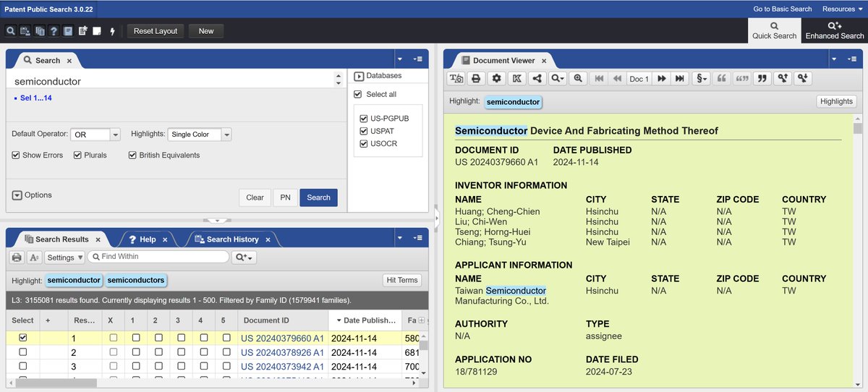Switch to Enhanced Search mode
This screenshot has width=868, height=392.
click(x=834, y=30)
